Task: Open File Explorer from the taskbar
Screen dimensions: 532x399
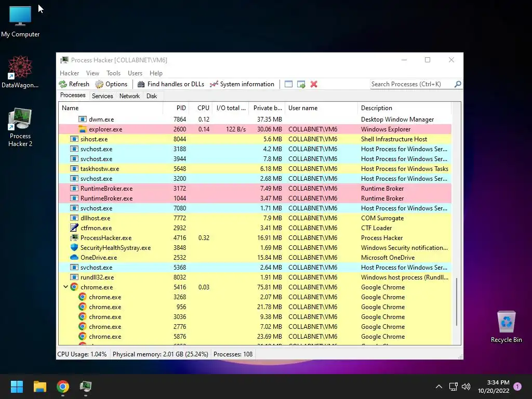Action: click(x=40, y=387)
